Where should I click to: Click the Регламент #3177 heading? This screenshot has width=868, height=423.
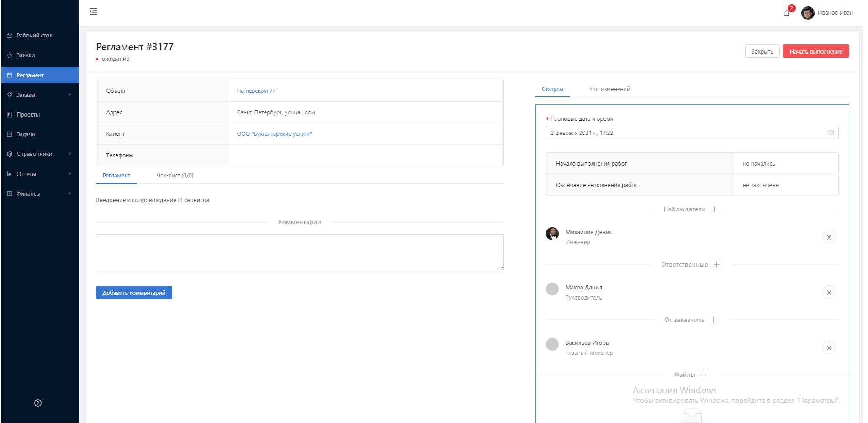pyautogui.click(x=135, y=47)
